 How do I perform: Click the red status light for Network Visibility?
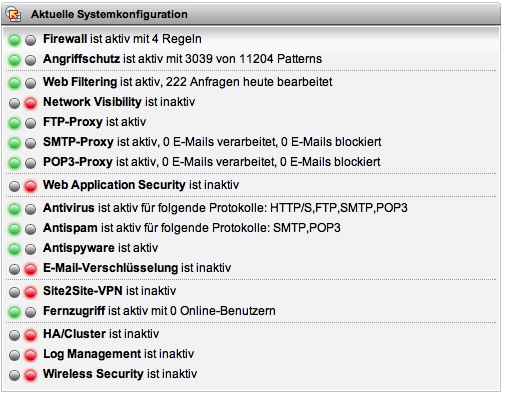coord(30,103)
